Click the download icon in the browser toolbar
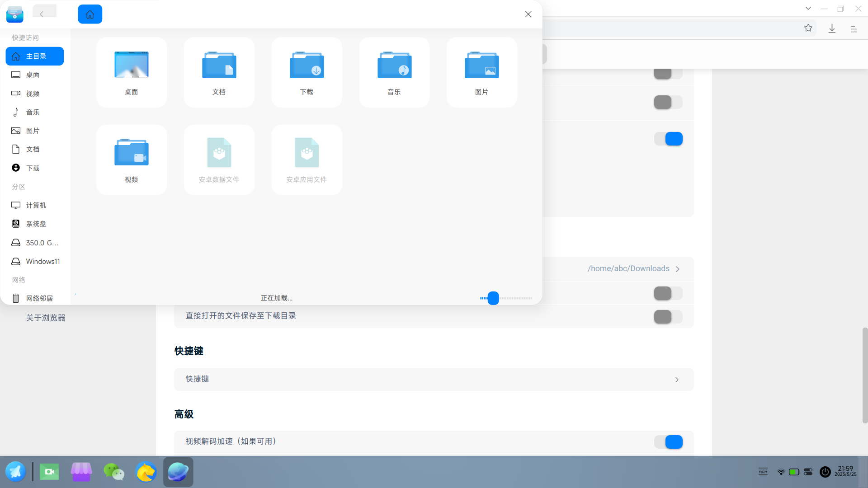This screenshot has height=488, width=868. point(832,28)
